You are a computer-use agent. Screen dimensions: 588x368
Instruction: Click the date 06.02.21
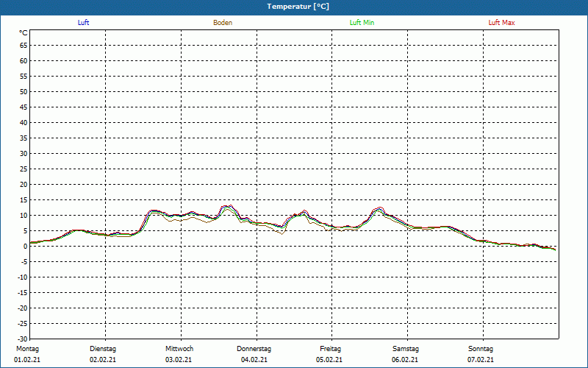[405, 360]
